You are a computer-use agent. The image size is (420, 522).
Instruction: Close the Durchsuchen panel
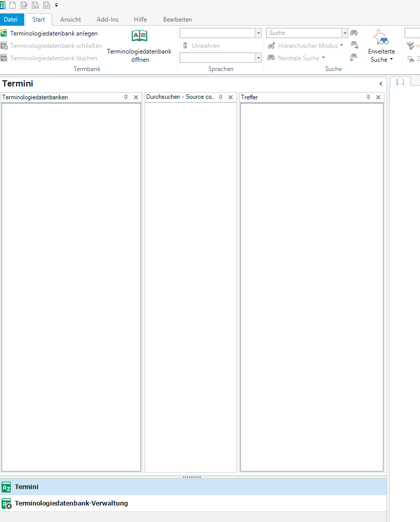coord(230,97)
